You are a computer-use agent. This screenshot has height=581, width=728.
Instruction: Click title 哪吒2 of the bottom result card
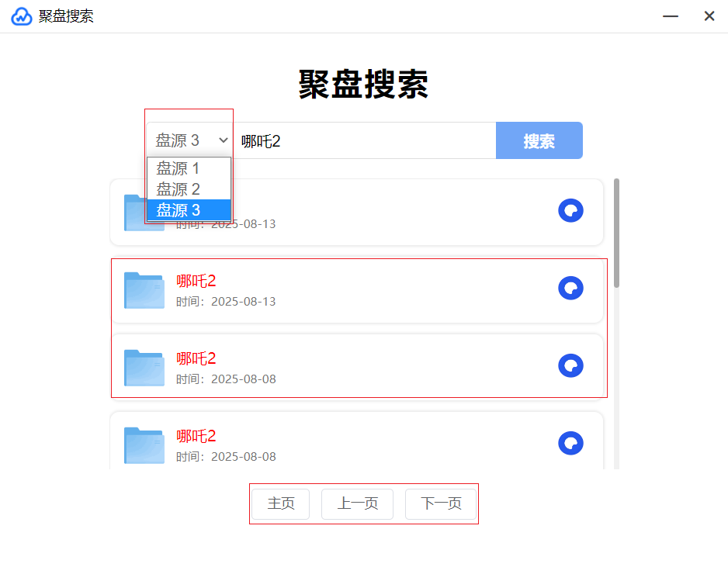coord(196,436)
